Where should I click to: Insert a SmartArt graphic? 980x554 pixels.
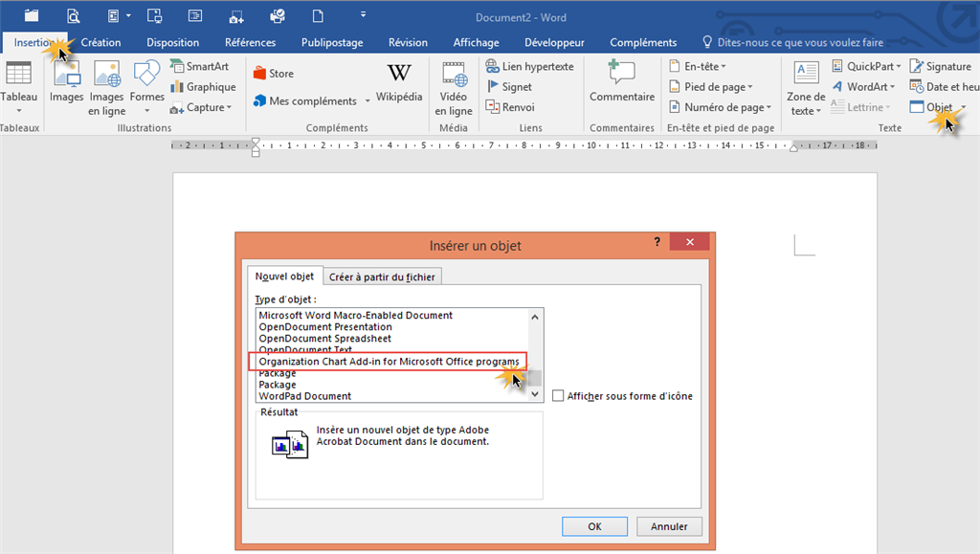click(x=200, y=66)
